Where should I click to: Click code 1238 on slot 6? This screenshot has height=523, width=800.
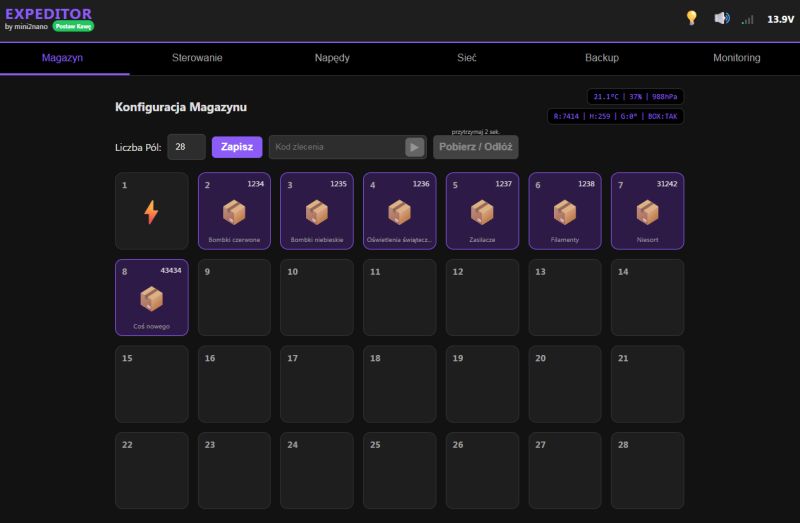click(586, 184)
